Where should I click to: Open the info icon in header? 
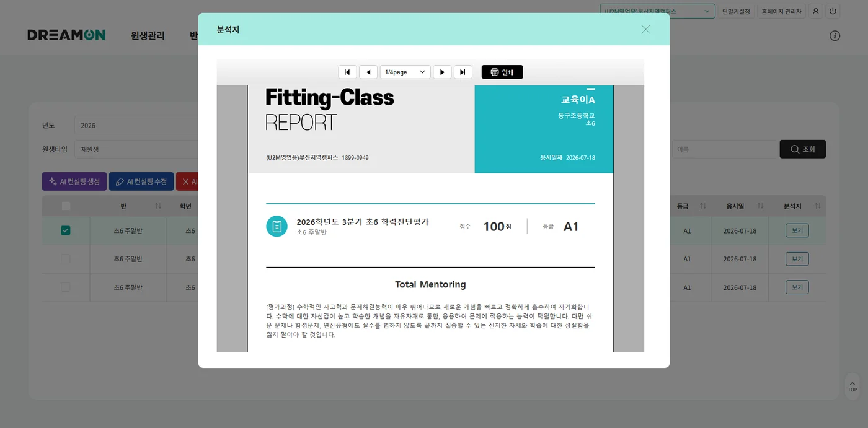835,35
